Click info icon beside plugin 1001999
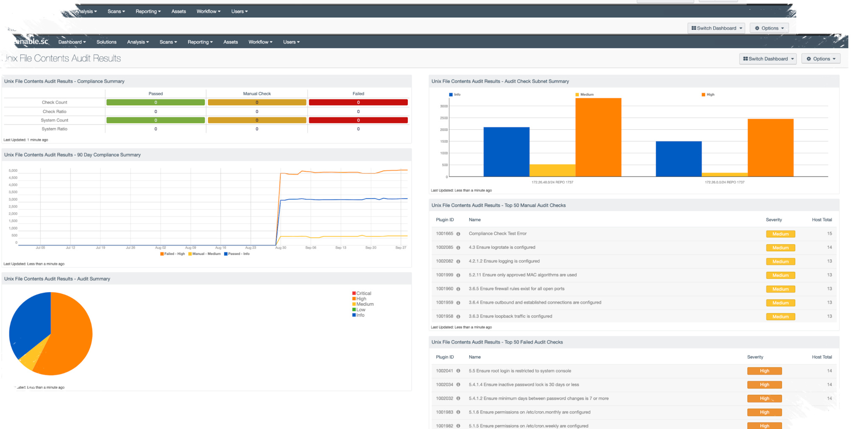 tap(458, 275)
